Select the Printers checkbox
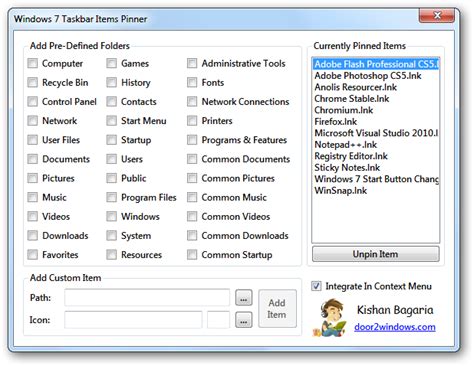The height and width of the screenshot is (366, 474). pyautogui.click(x=192, y=121)
